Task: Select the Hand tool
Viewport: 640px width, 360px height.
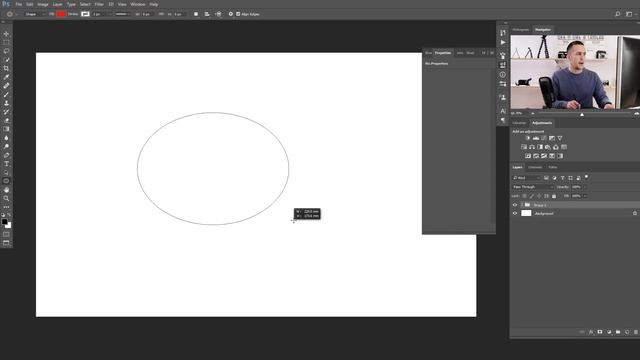Action: (6, 190)
